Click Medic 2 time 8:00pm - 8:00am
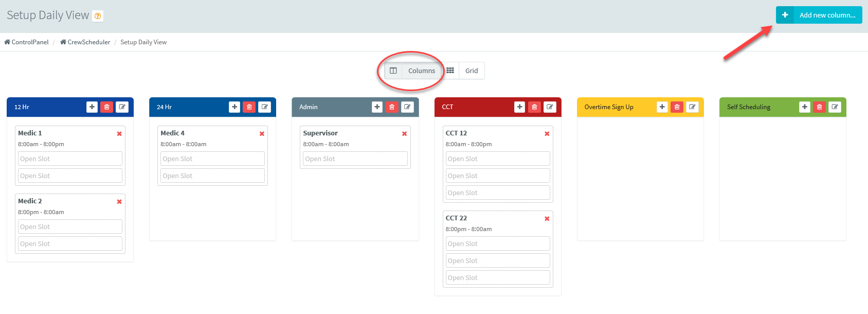The height and width of the screenshot is (314, 868). pyautogui.click(x=41, y=212)
